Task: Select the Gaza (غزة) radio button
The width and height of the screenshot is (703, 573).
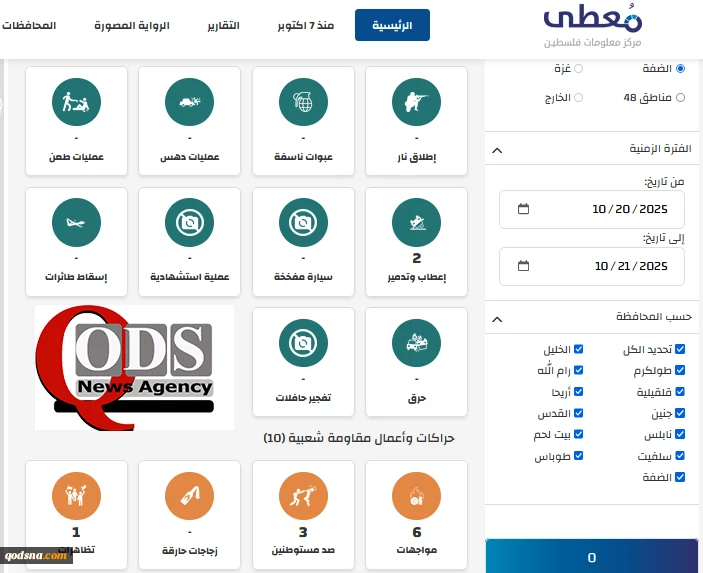Action: click(x=578, y=68)
